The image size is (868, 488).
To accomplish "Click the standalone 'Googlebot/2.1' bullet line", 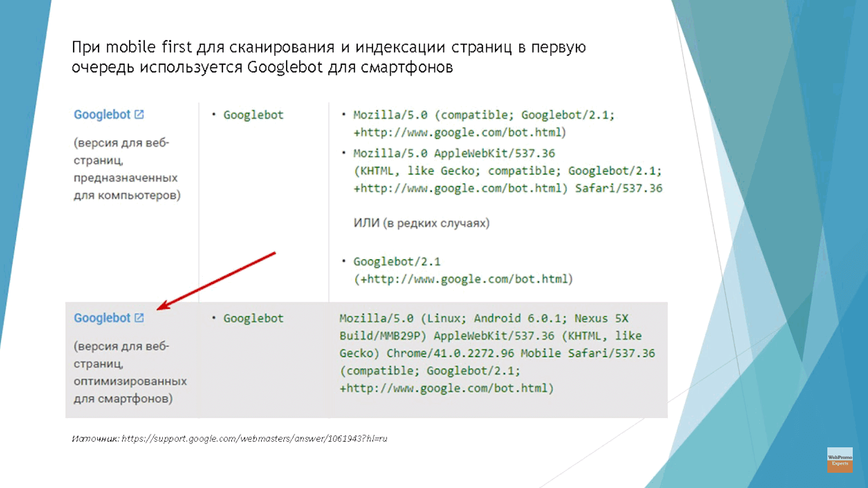I will click(397, 261).
